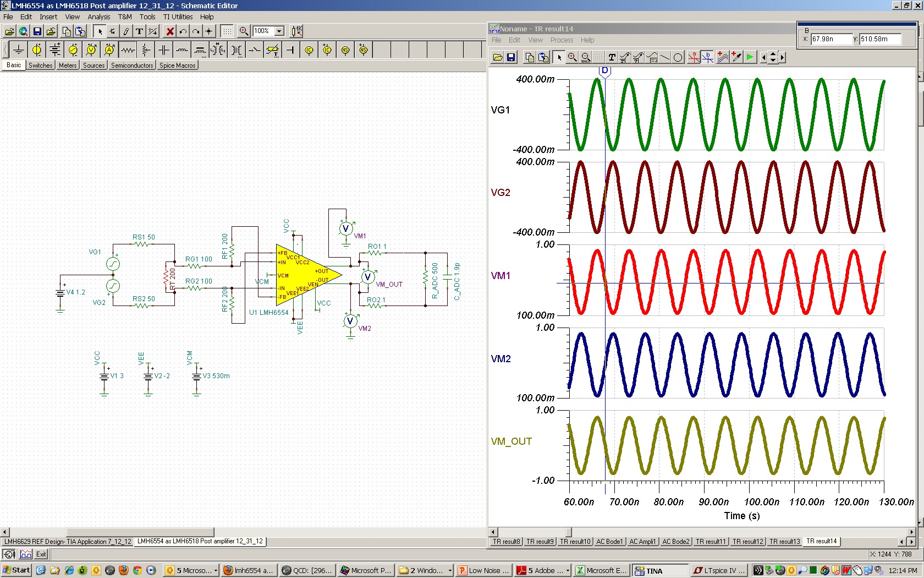Open the Semiconductors component tab
This screenshot has width=924, height=578.
tap(132, 66)
